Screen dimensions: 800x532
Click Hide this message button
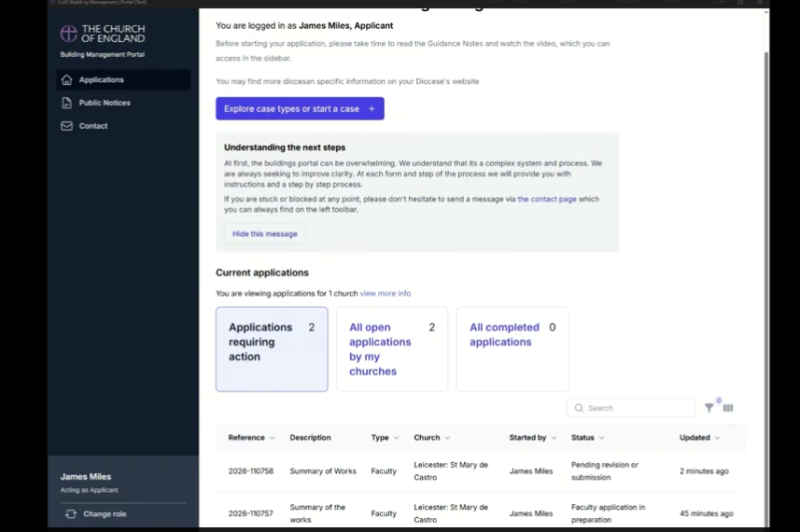tap(265, 233)
